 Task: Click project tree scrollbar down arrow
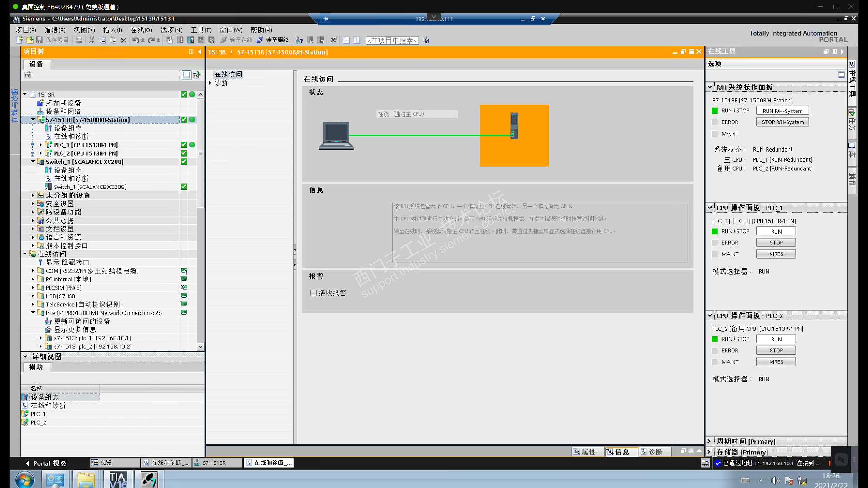pos(200,346)
